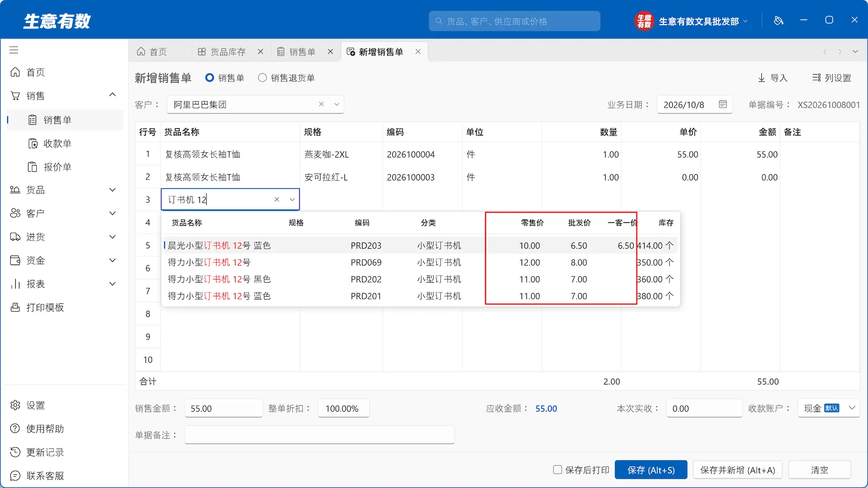Screen dimensions: 868x488
Task: Clear the 订书机 12 search text
Action: pyautogui.click(x=277, y=199)
